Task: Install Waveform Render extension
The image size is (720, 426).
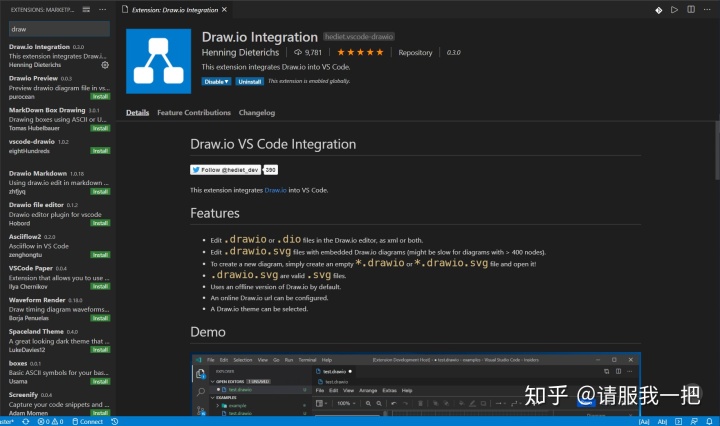Action: coord(100,318)
